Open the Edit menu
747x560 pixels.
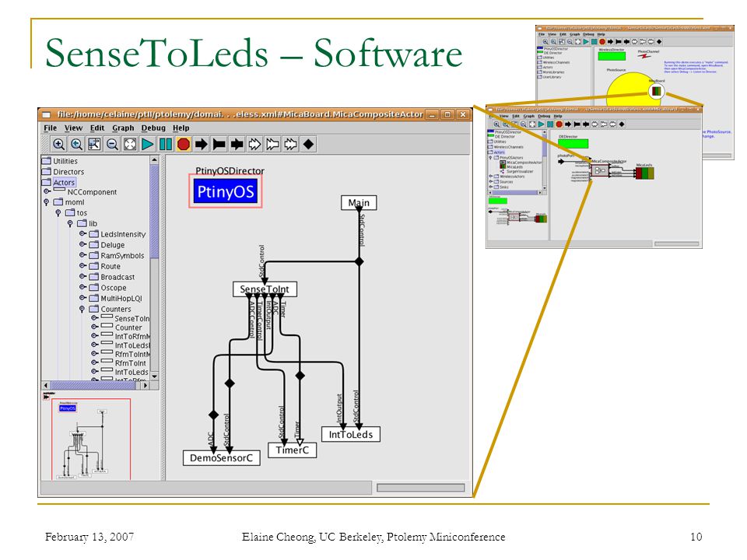click(x=97, y=128)
